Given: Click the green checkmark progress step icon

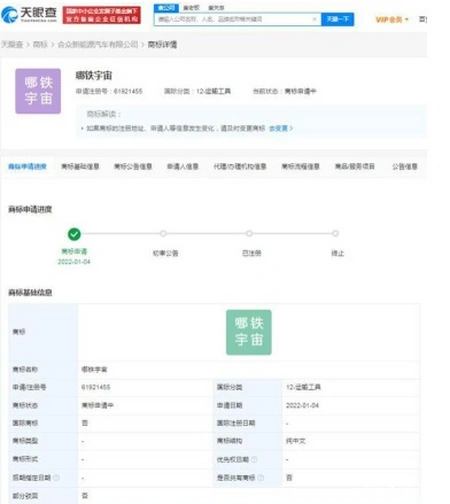Looking at the screenshot, I should pyautogui.click(x=74, y=234).
